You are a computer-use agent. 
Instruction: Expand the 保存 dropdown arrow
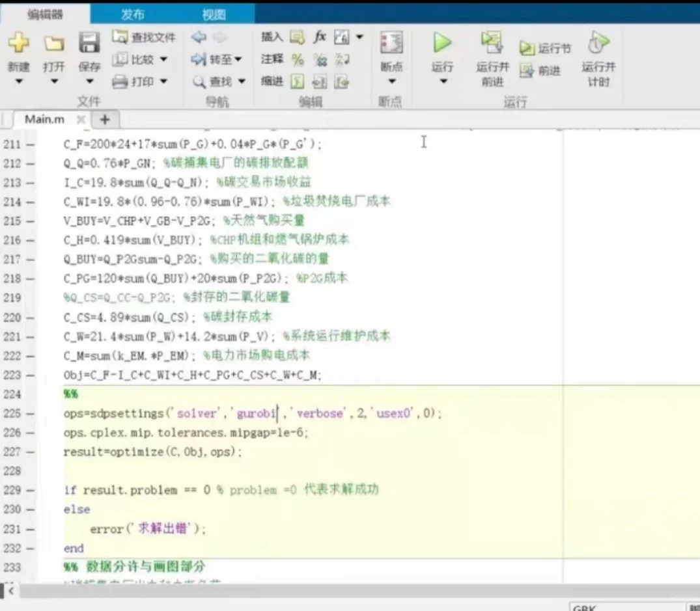click(x=90, y=81)
